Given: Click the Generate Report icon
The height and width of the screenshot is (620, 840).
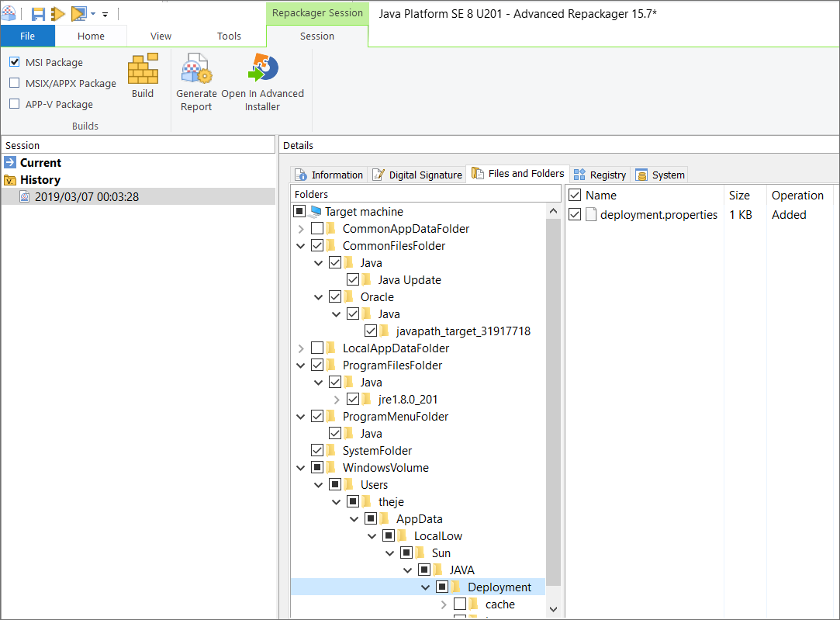Looking at the screenshot, I should tap(196, 68).
